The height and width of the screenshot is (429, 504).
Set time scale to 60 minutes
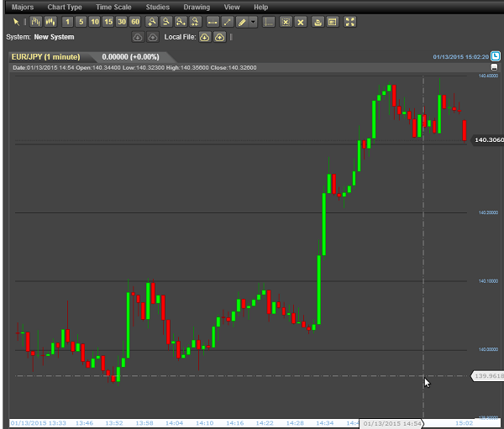click(x=135, y=22)
